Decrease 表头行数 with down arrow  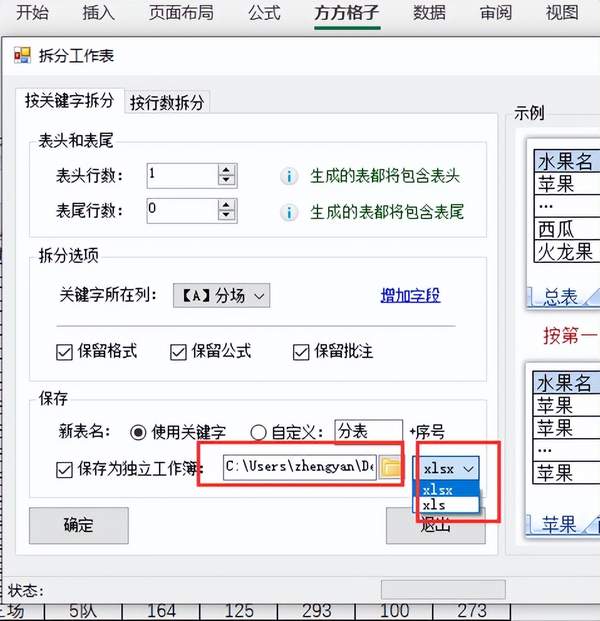(x=227, y=181)
